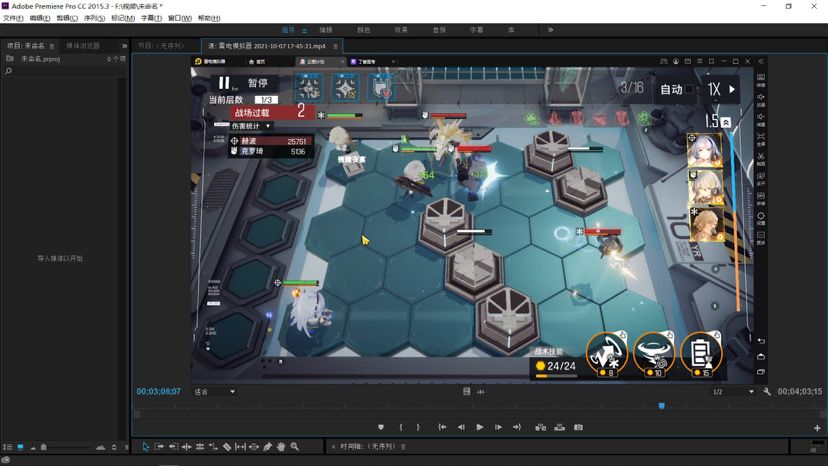Close the 时间轴 panel tab
The width and height of the screenshot is (828, 466).
(333, 447)
